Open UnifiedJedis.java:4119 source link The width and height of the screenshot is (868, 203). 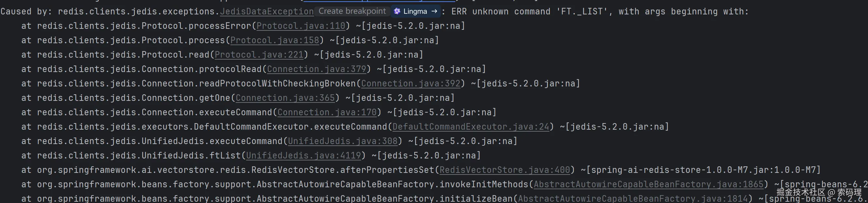coord(304,156)
